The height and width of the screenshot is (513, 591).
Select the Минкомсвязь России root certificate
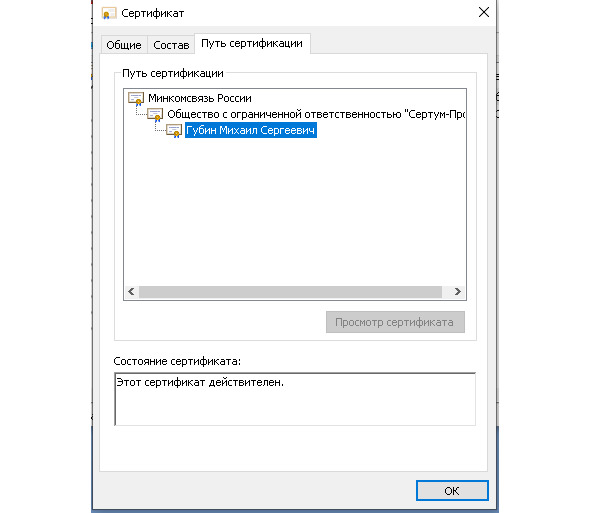[x=199, y=98]
